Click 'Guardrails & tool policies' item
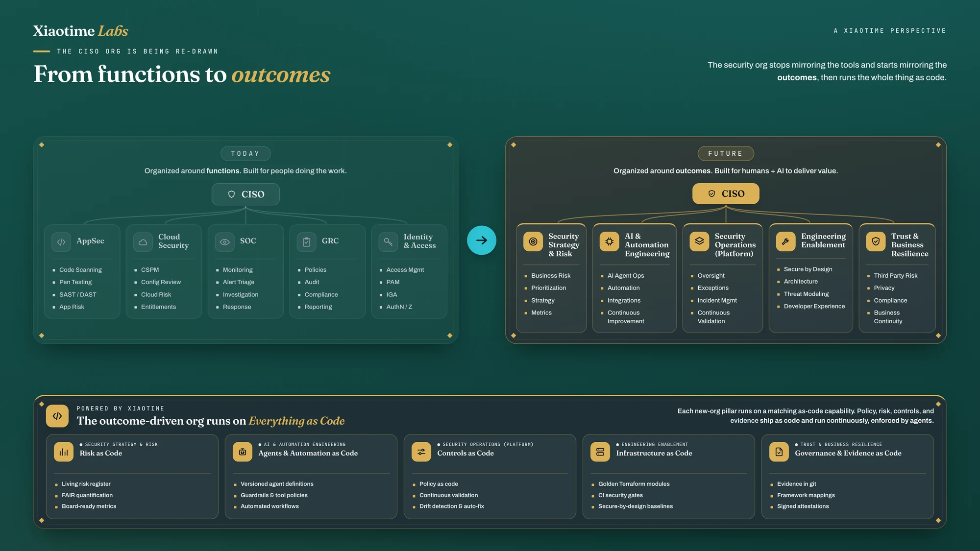 (x=274, y=495)
